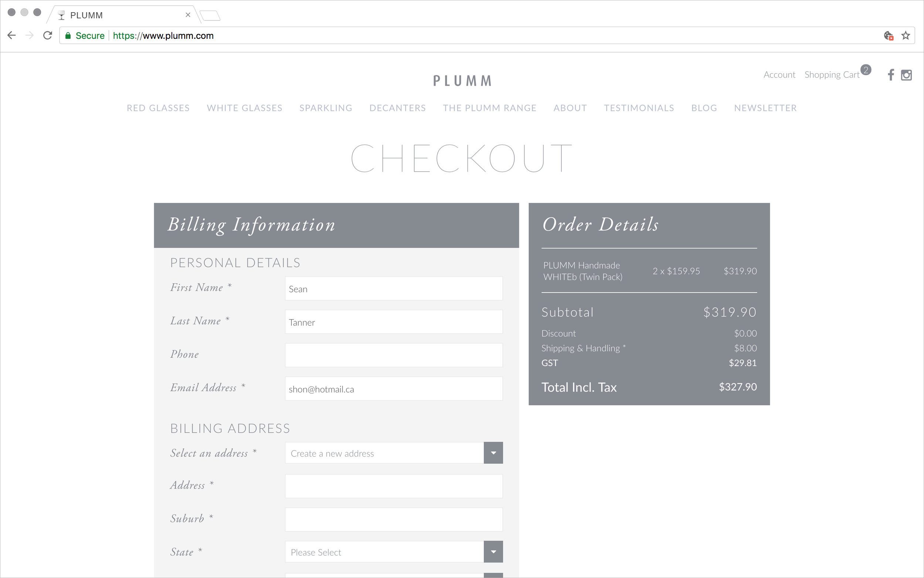
Task: Click the browser back arrow
Action: pos(11,36)
